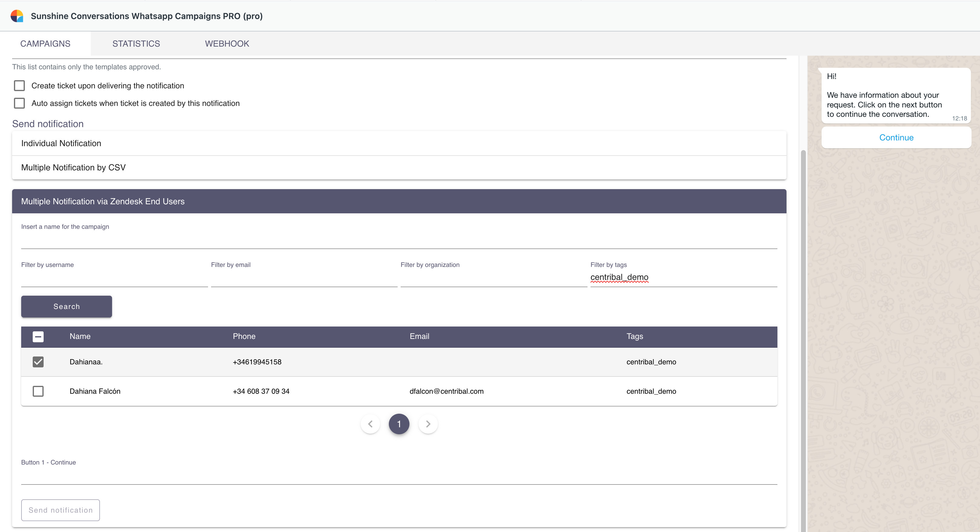Viewport: 980px width, 532px height.
Task: Enable create ticket upon delivering notification
Action: (19, 86)
